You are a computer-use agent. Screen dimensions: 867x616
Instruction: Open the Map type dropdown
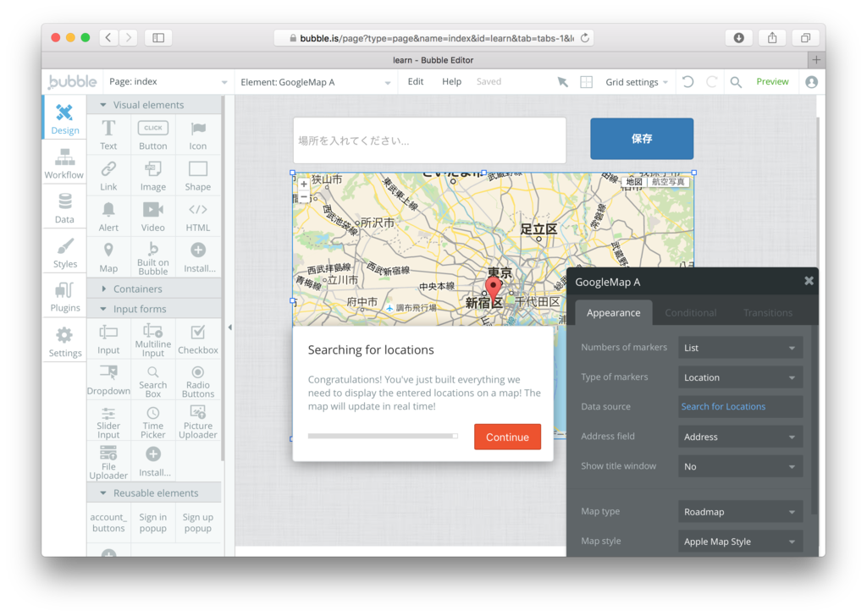point(740,512)
